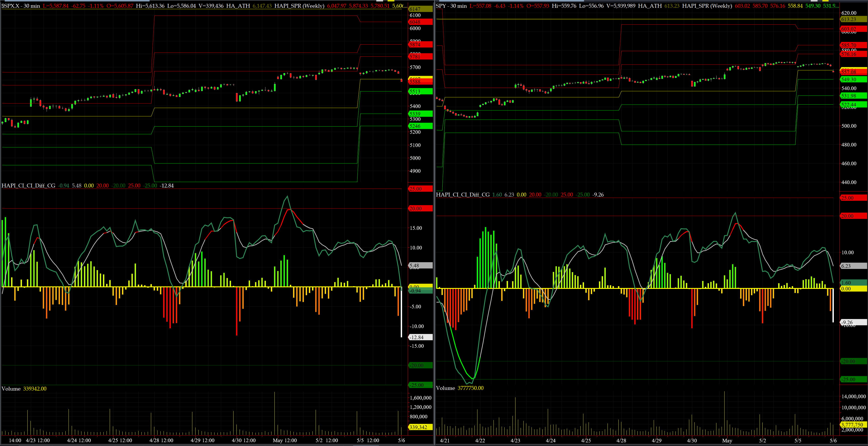
Task: Click the $SPX.X - 30 min chart title
Action: tap(21, 6)
